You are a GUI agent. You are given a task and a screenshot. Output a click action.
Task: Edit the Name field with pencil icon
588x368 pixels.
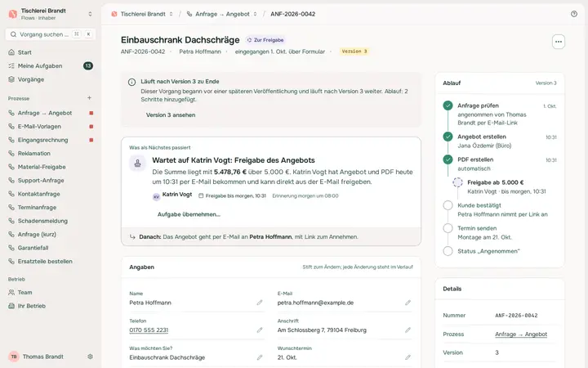(x=260, y=303)
